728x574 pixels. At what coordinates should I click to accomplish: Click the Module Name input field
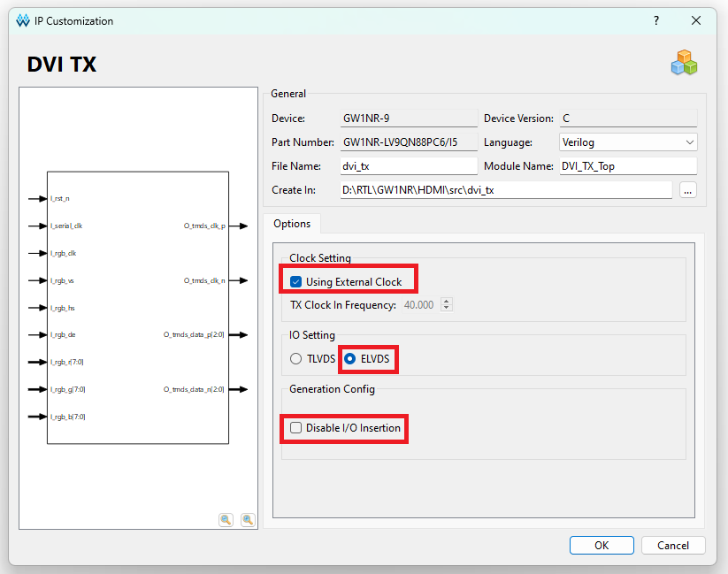click(628, 165)
